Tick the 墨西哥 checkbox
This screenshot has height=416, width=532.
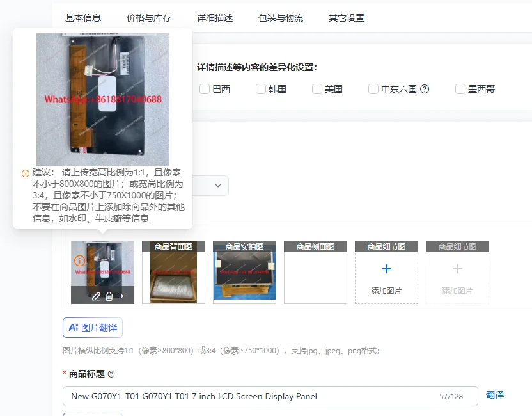460,90
